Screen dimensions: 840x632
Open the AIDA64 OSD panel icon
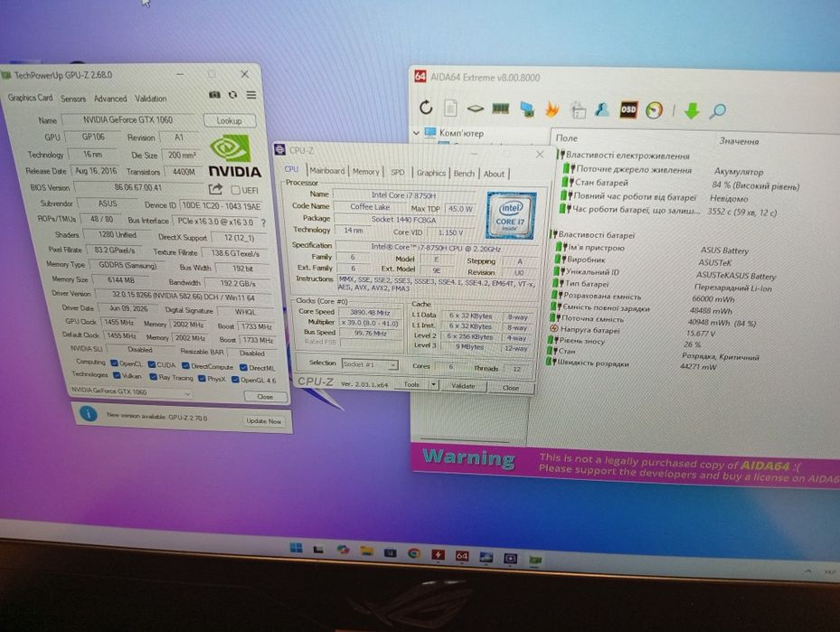click(628, 109)
